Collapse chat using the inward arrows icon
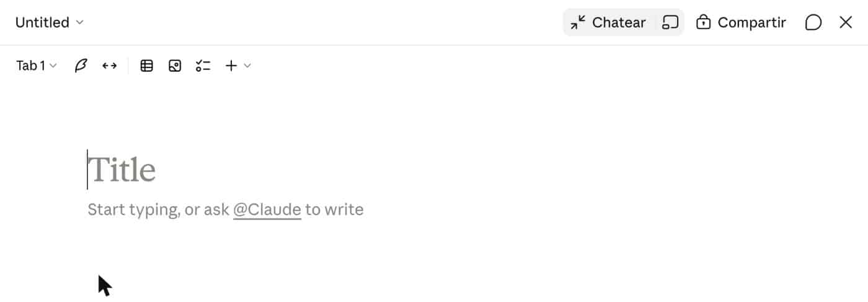Viewport: 868px width, 302px height. (x=578, y=23)
